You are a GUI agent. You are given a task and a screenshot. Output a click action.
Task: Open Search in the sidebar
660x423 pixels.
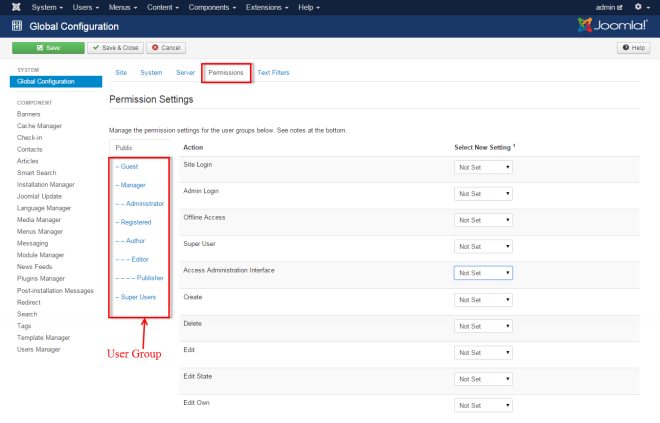coord(27,314)
